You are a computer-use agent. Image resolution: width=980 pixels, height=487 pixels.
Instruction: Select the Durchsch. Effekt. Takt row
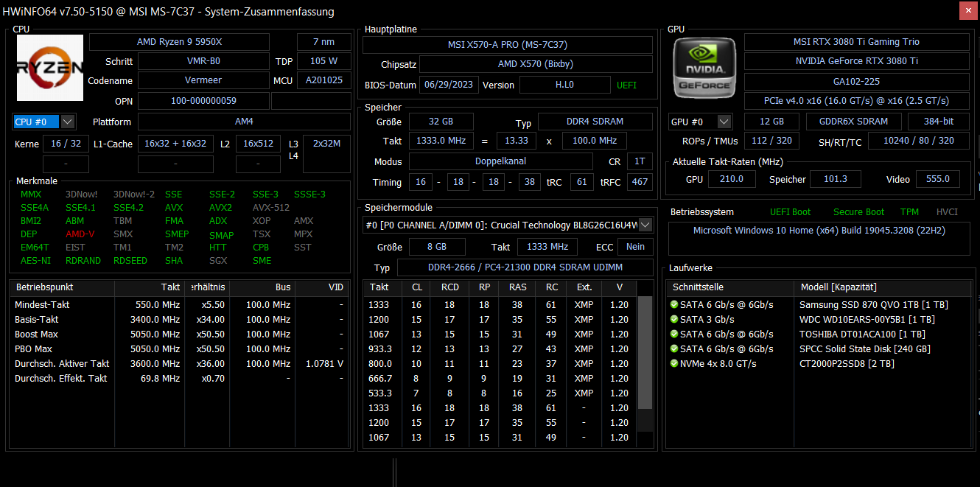(179, 379)
